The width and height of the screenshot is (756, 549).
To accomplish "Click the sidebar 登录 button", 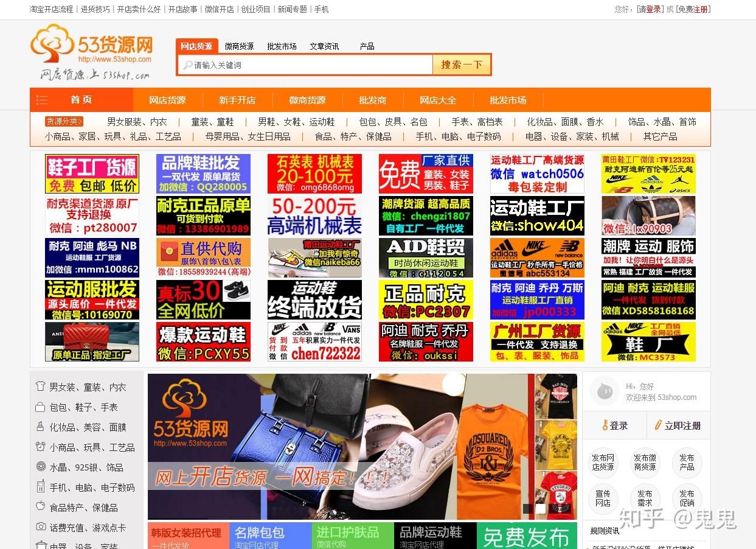I will click(614, 425).
